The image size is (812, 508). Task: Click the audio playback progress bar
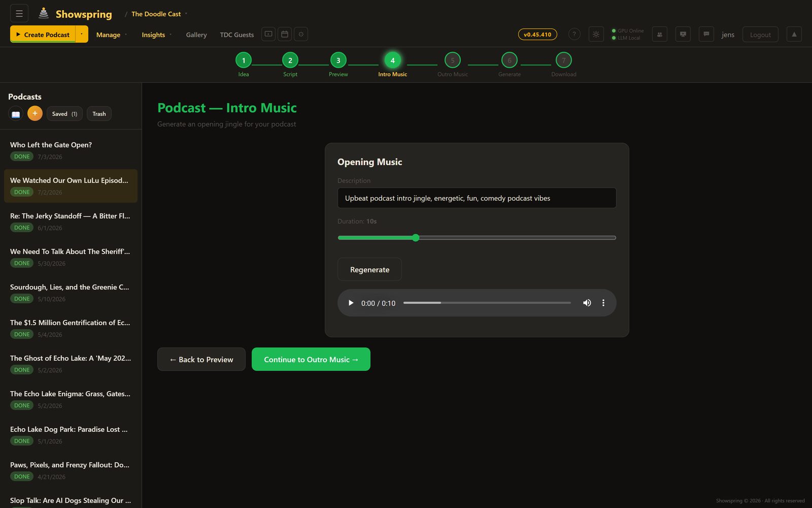(x=487, y=303)
